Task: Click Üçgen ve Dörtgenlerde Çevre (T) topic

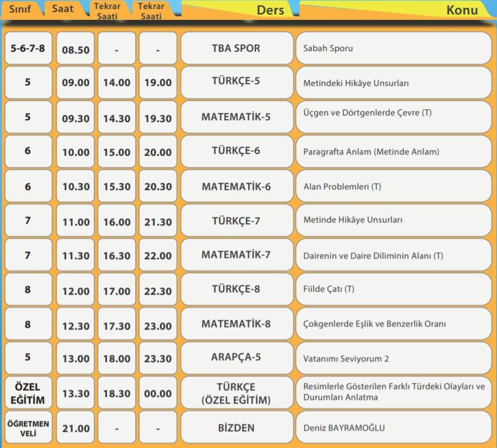Action: (394, 117)
